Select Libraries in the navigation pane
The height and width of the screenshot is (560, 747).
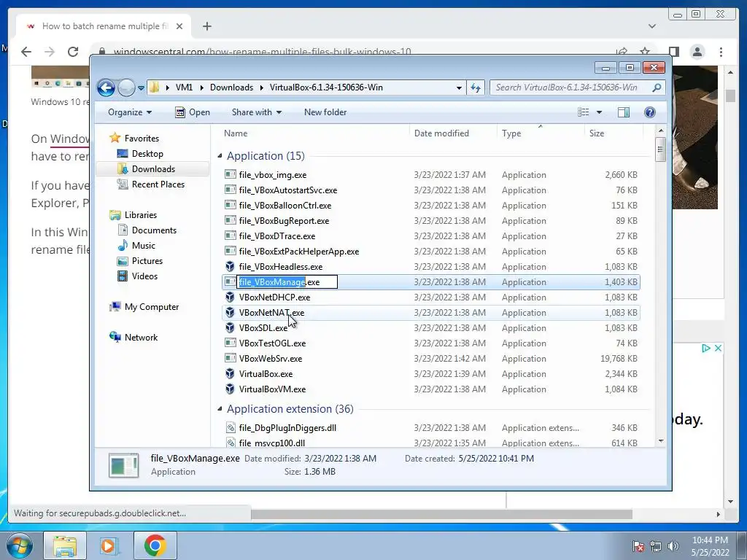coord(141,215)
